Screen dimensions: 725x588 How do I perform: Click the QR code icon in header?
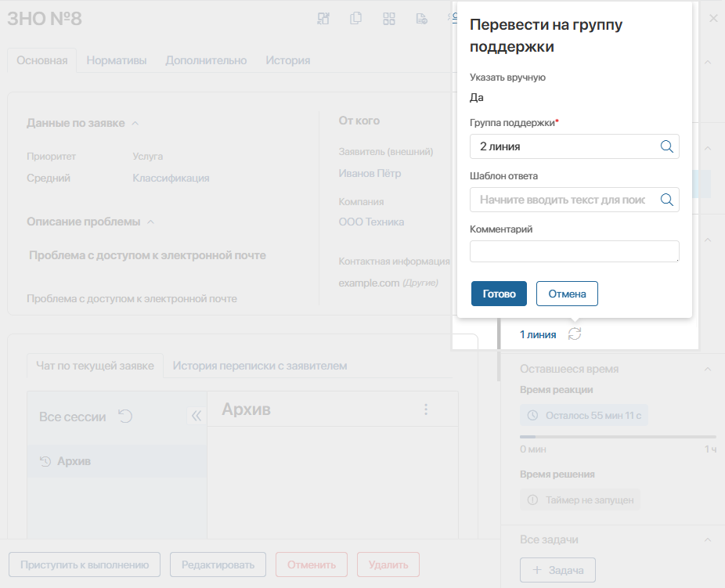323,19
